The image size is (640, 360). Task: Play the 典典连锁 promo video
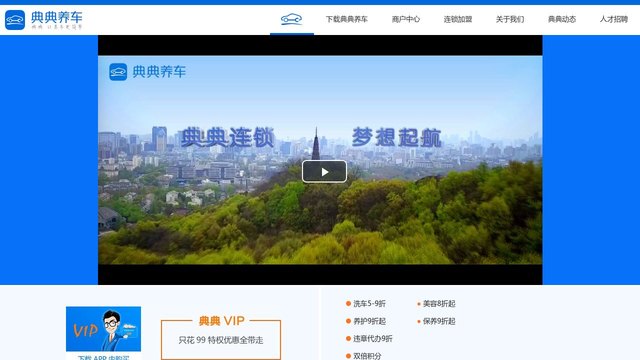point(324,171)
